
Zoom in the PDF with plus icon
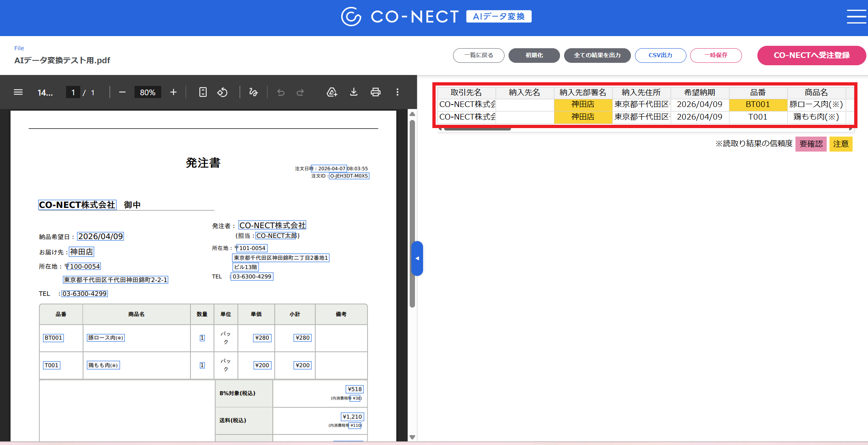173,92
